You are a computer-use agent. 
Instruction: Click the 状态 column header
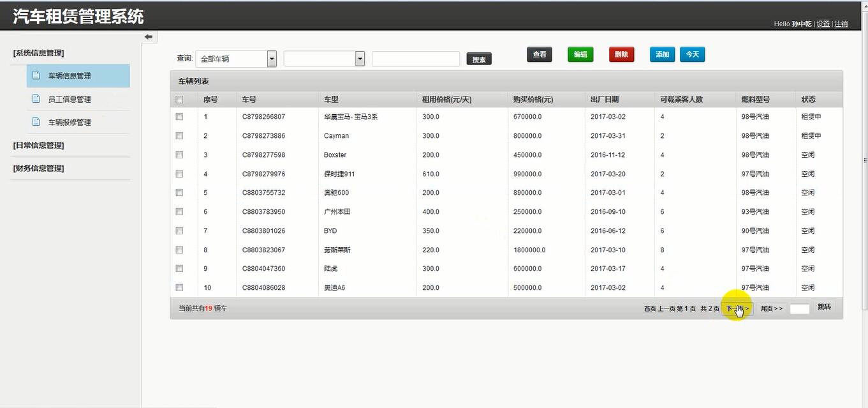[x=808, y=100]
